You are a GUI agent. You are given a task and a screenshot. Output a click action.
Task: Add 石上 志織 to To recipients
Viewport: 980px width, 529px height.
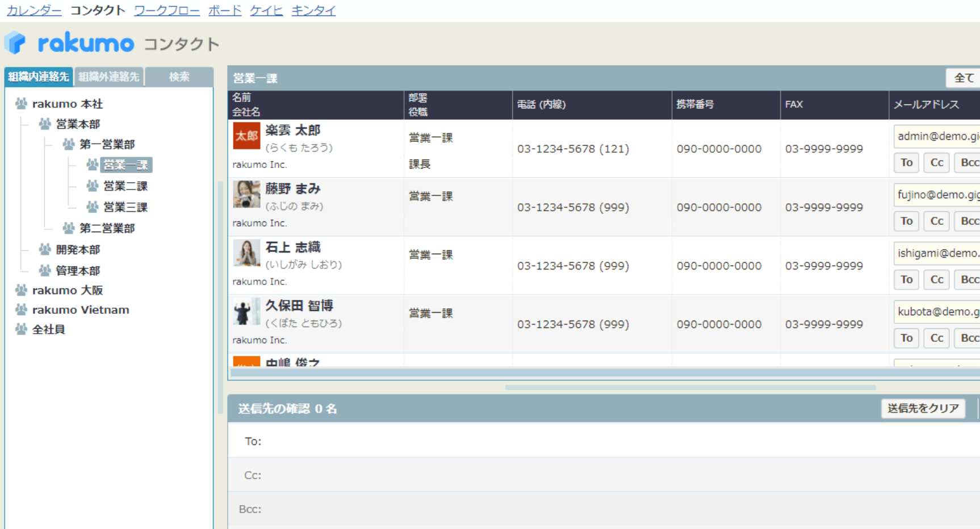click(x=906, y=280)
